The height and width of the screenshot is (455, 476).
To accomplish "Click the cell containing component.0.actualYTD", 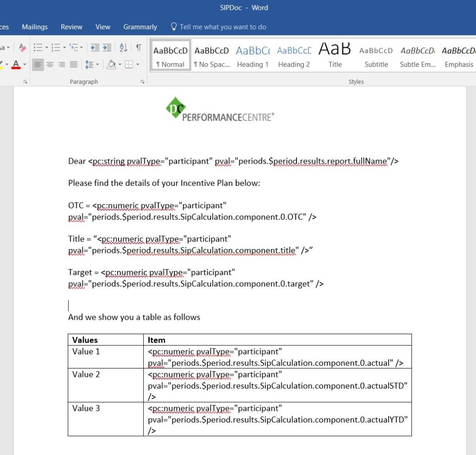I will click(278, 420).
